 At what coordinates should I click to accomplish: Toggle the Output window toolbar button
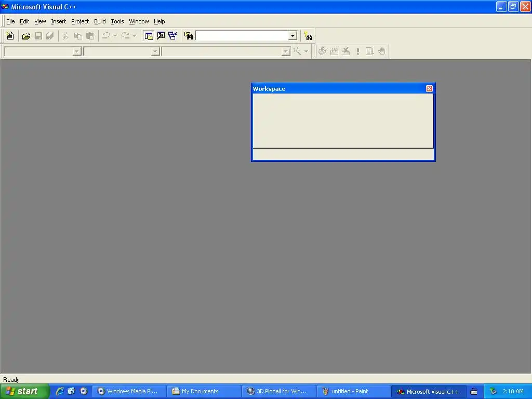[x=161, y=36]
